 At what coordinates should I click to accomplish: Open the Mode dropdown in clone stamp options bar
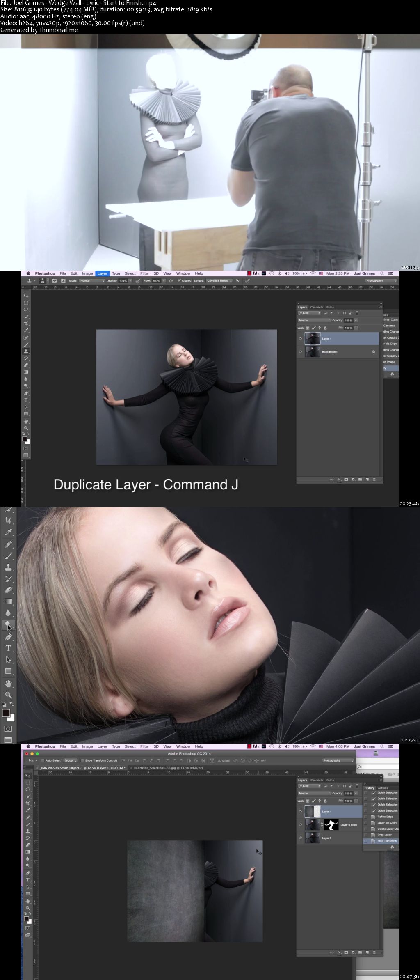(92, 281)
